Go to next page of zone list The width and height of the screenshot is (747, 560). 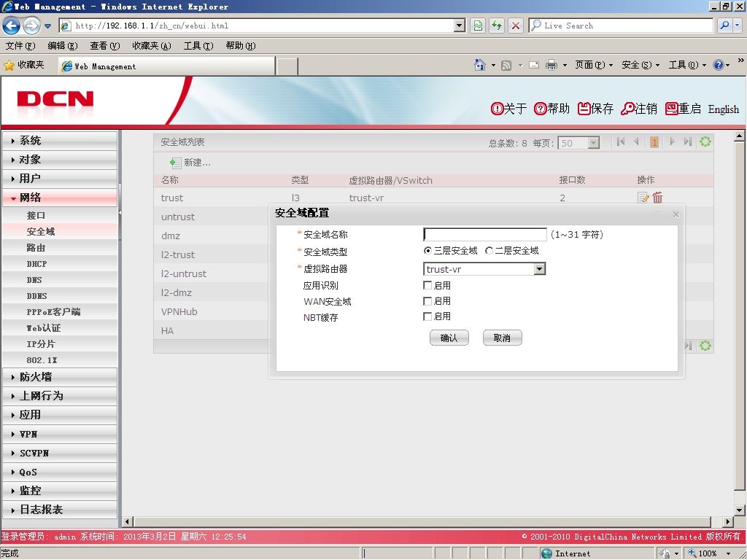click(x=672, y=141)
